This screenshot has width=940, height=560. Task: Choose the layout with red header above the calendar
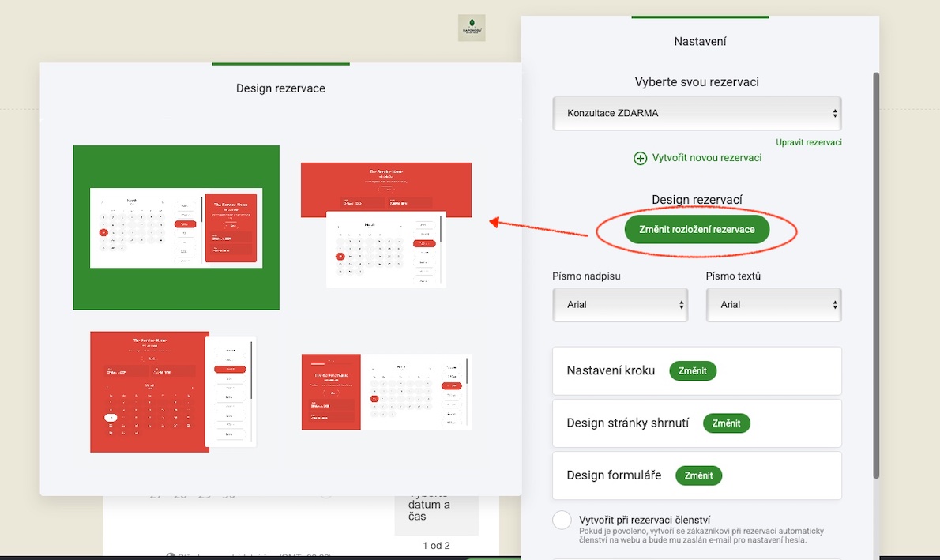point(386,225)
